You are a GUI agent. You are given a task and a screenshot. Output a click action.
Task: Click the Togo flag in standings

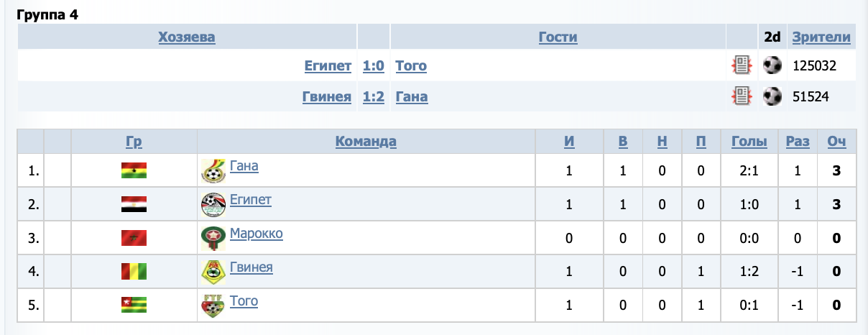134,306
